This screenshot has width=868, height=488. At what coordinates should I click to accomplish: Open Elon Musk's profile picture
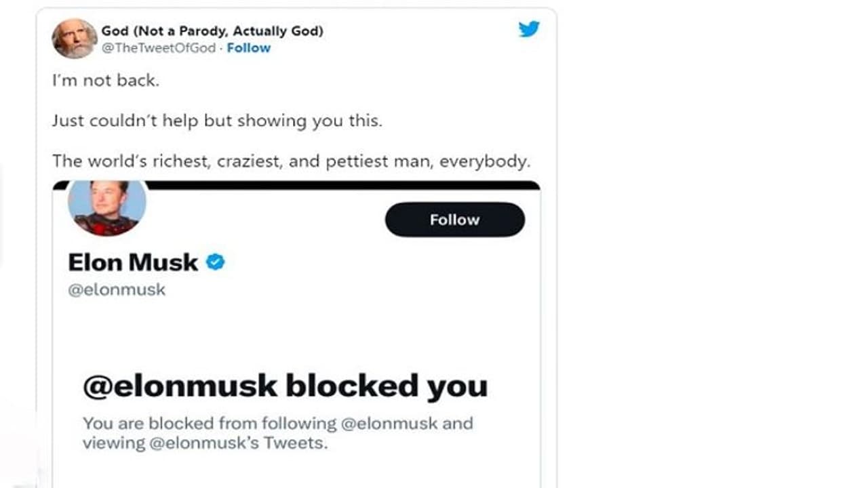coord(107,207)
